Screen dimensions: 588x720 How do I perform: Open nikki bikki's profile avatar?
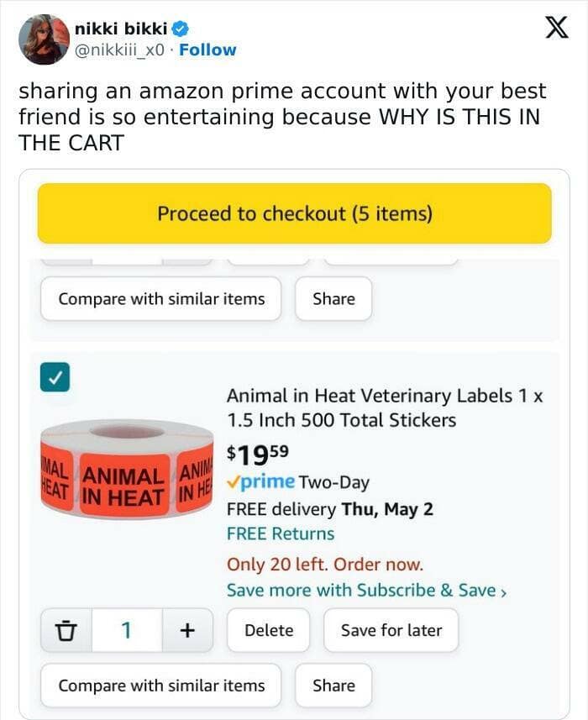[44, 39]
